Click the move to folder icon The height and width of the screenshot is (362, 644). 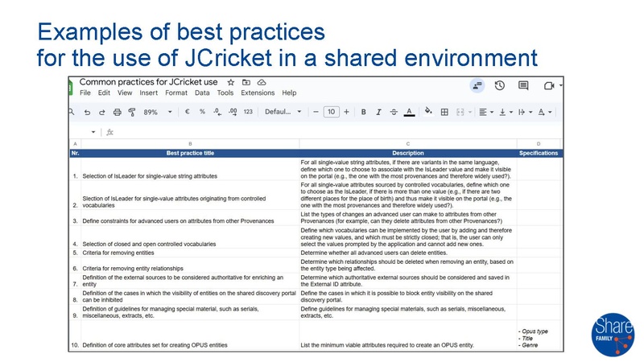[x=246, y=83]
